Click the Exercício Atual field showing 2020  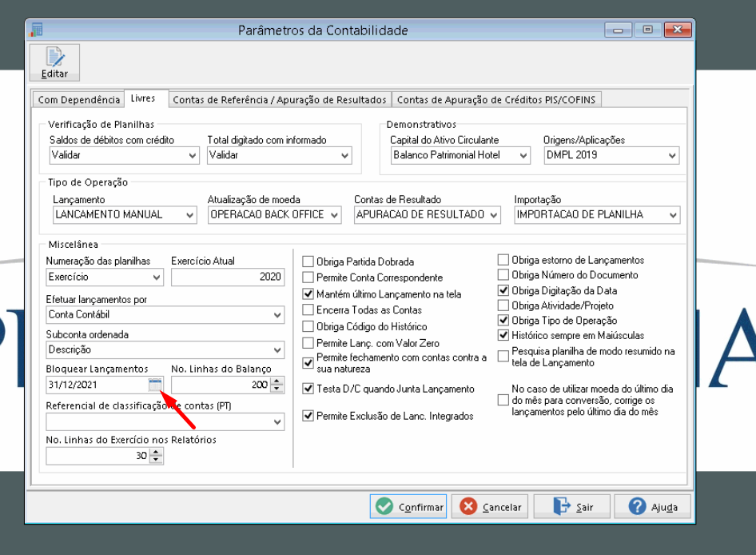tap(228, 277)
